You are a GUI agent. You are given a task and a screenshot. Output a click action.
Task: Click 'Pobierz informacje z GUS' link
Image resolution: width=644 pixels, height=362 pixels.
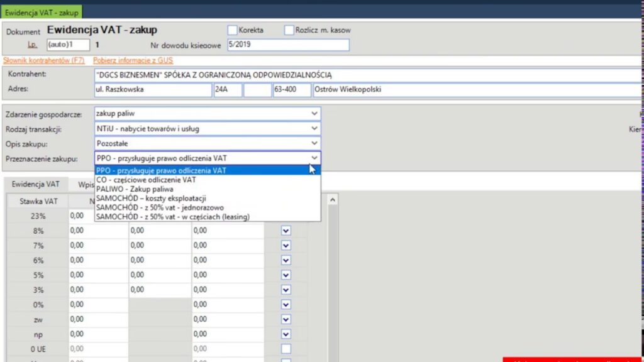[x=133, y=60]
